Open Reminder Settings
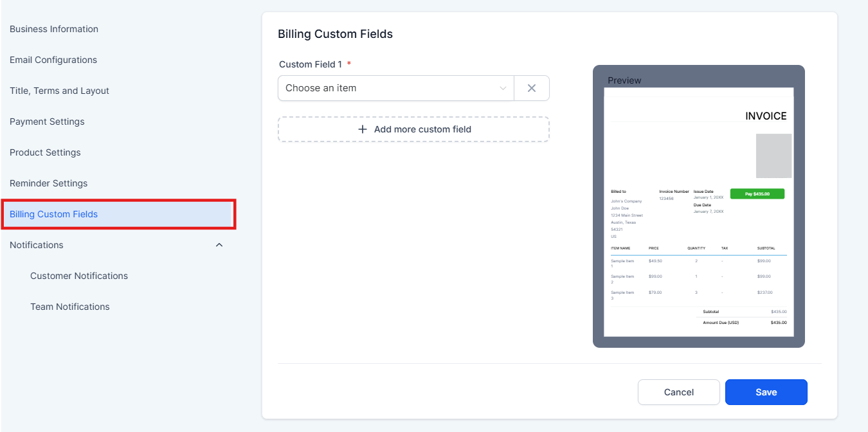This screenshot has width=868, height=432. tap(48, 183)
